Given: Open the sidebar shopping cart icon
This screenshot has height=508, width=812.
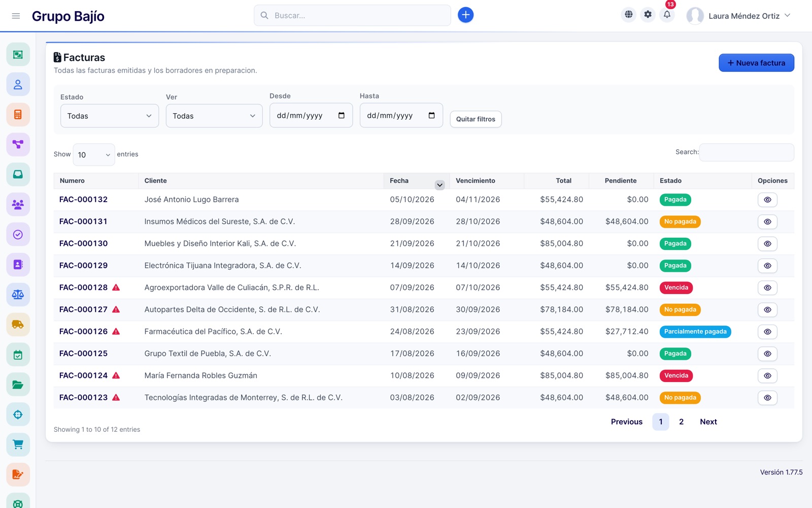Looking at the screenshot, I should pos(18,444).
